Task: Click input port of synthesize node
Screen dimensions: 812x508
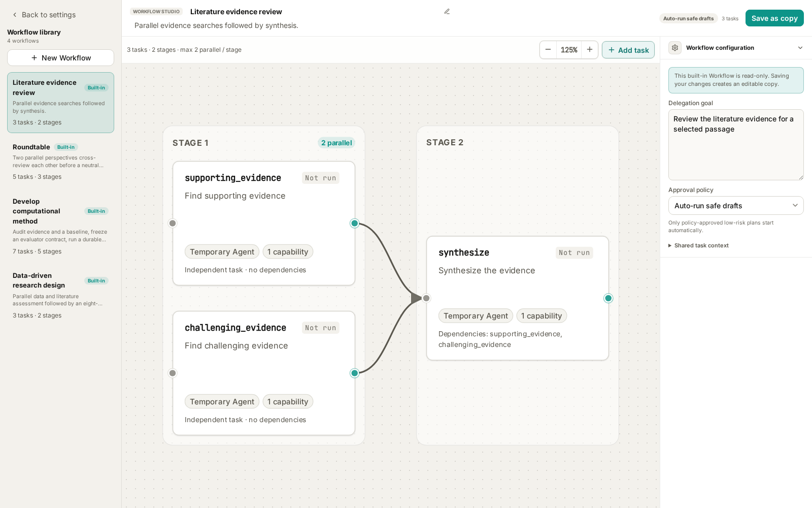Action: point(426,298)
